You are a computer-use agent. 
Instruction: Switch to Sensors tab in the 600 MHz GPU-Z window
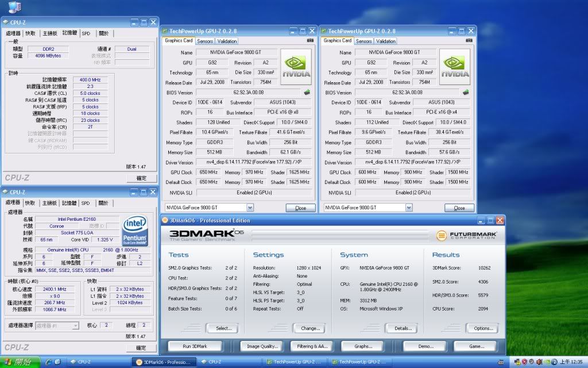click(x=363, y=41)
